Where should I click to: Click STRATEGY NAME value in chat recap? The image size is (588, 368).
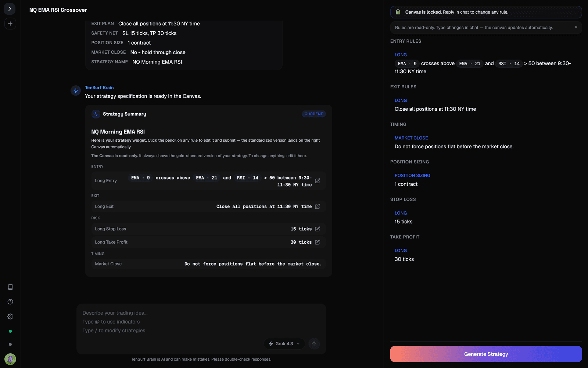pos(157,62)
